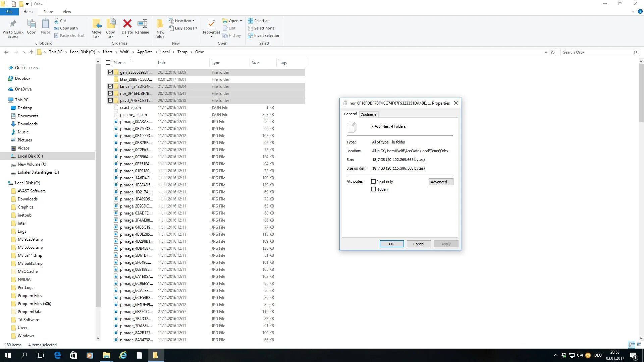Screen dimensions: 644x362
Task: Select the ccache.json file
Action: (130, 108)
